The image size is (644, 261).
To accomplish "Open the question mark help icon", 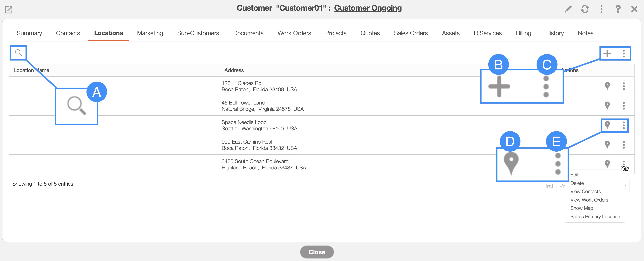I will [618, 9].
